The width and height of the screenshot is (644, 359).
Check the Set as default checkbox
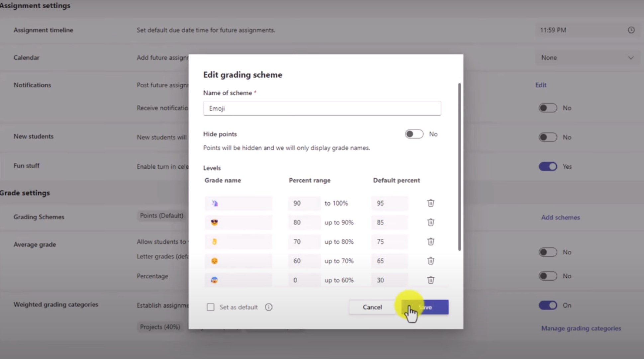[x=211, y=307]
